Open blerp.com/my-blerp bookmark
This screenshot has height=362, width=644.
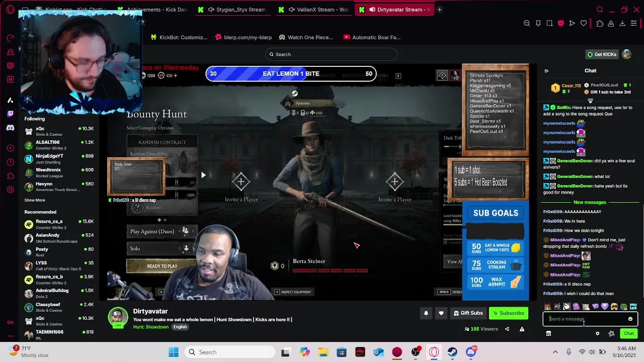(244, 37)
